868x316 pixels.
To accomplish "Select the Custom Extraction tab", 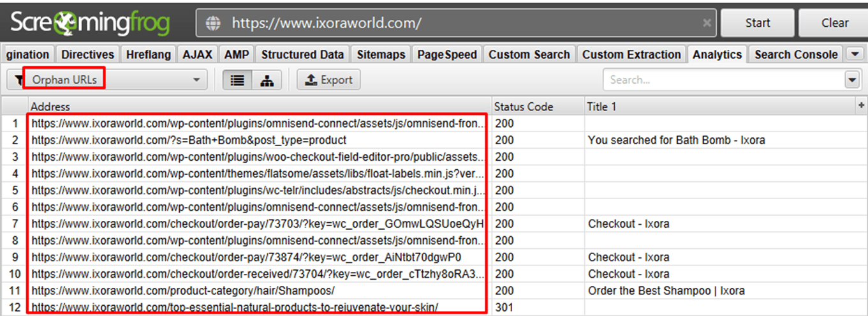I will pyautogui.click(x=631, y=55).
